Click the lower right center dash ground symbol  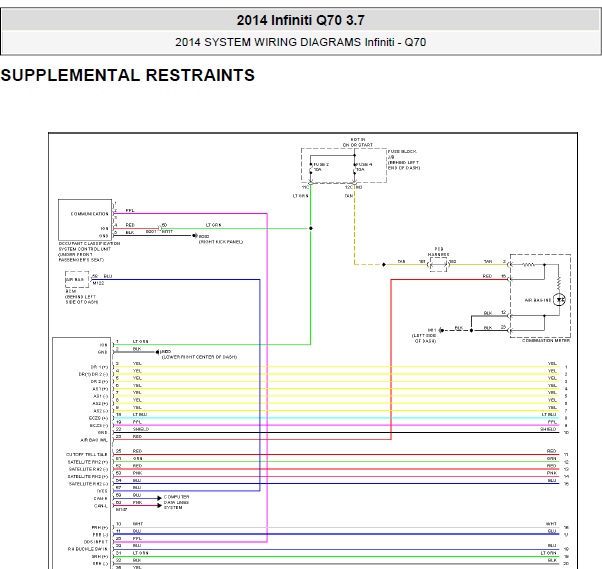(158, 352)
